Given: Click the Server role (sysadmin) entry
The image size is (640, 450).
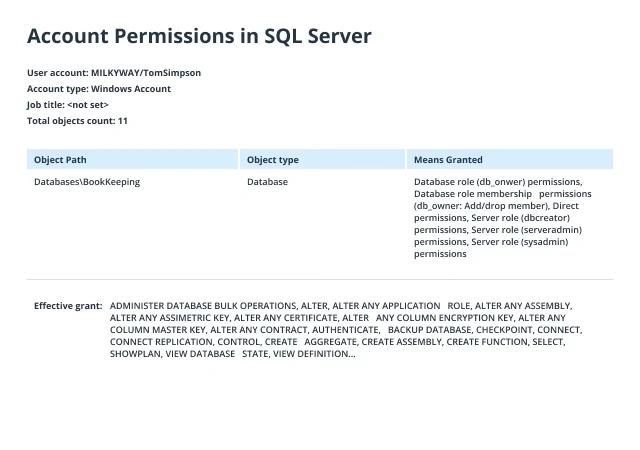Looking at the screenshot, I should click(520, 242).
